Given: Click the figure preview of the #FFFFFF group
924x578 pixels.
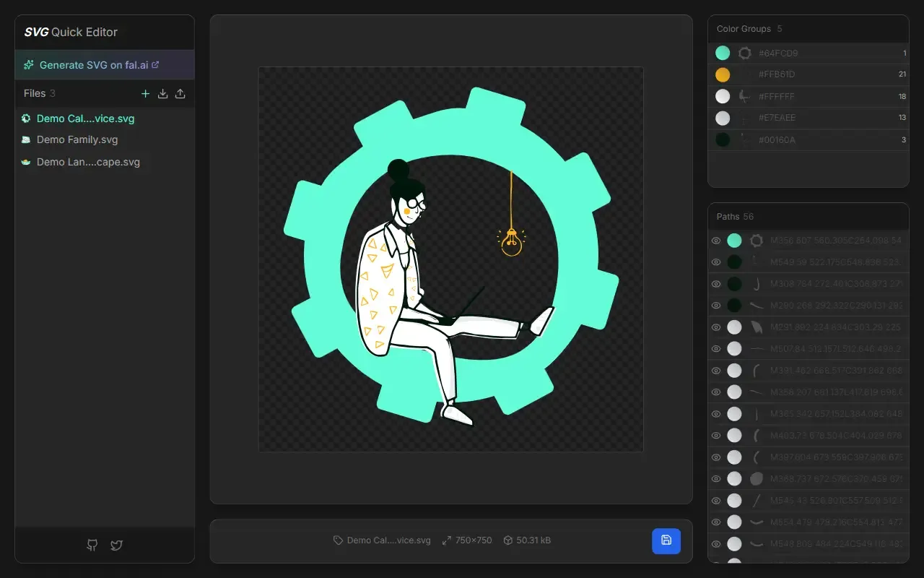Looking at the screenshot, I should click(x=745, y=96).
